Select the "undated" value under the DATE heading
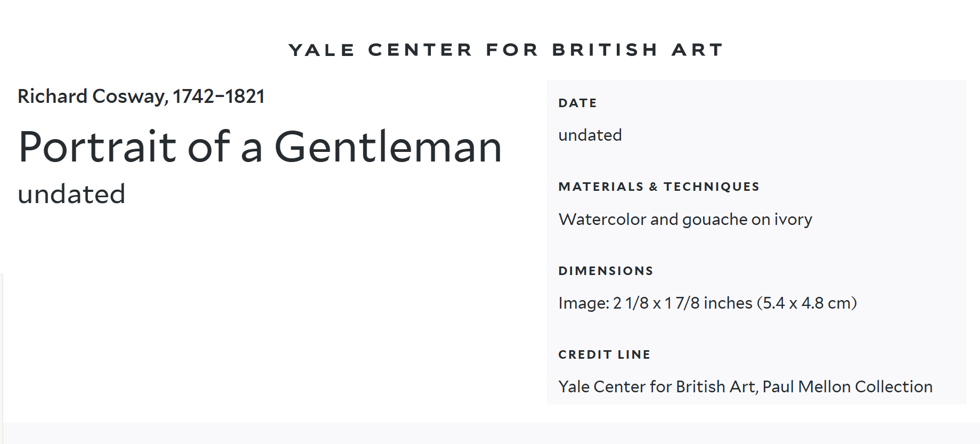980x444 pixels. (590, 135)
